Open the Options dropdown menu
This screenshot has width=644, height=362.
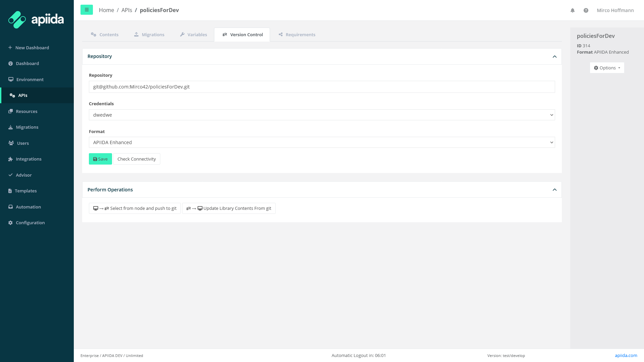(x=607, y=68)
